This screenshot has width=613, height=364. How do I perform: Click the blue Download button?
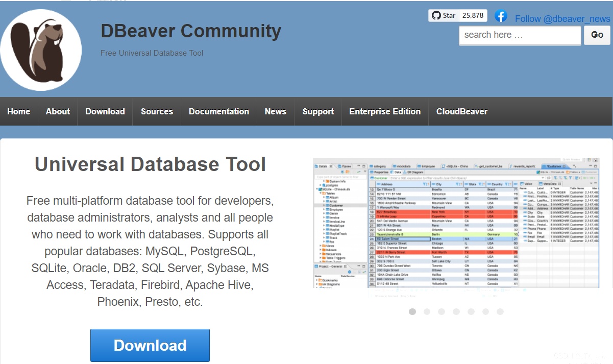[150, 346]
